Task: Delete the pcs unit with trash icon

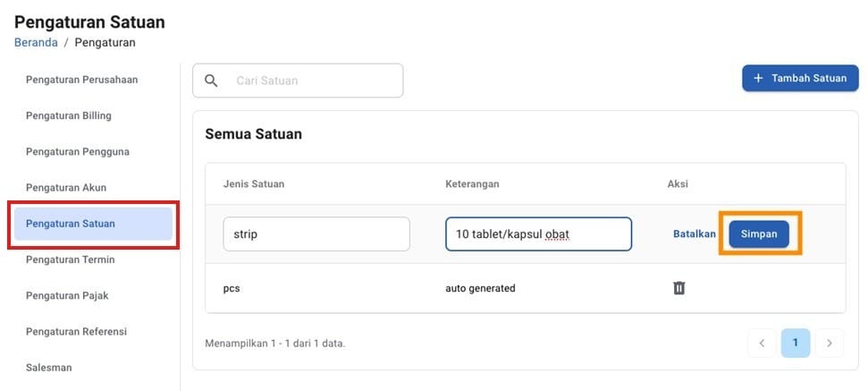Action: [x=678, y=288]
